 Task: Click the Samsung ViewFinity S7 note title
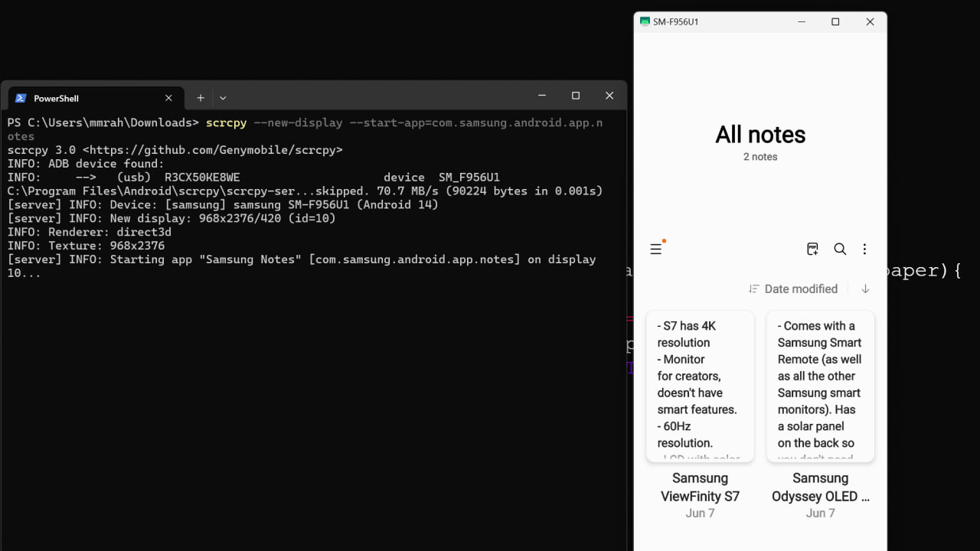point(700,487)
